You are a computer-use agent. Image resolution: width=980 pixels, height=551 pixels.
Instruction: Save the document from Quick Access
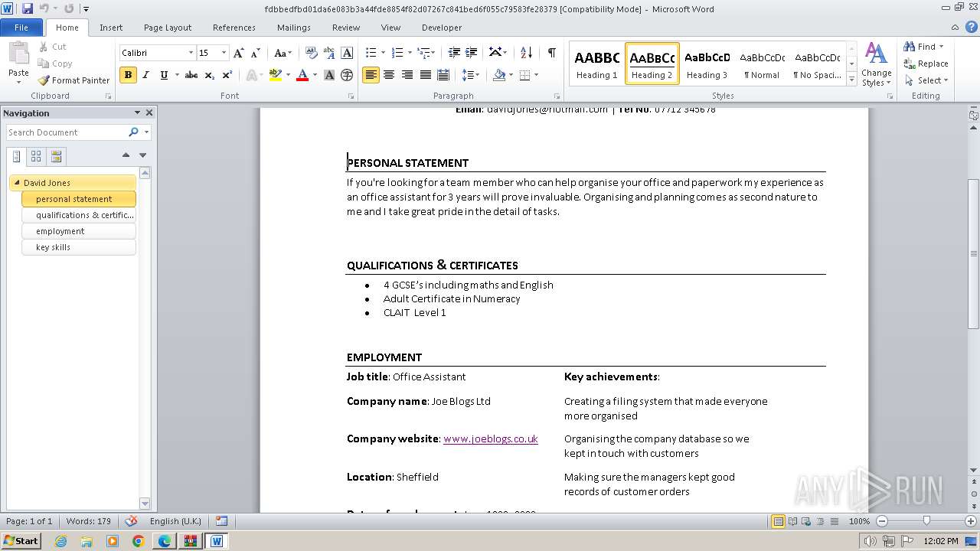[28, 9]
